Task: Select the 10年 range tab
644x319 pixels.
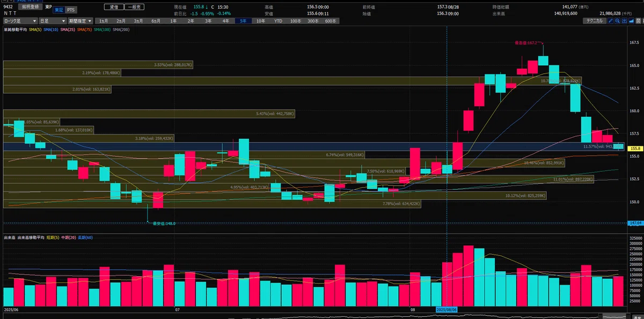Action: 260,21
